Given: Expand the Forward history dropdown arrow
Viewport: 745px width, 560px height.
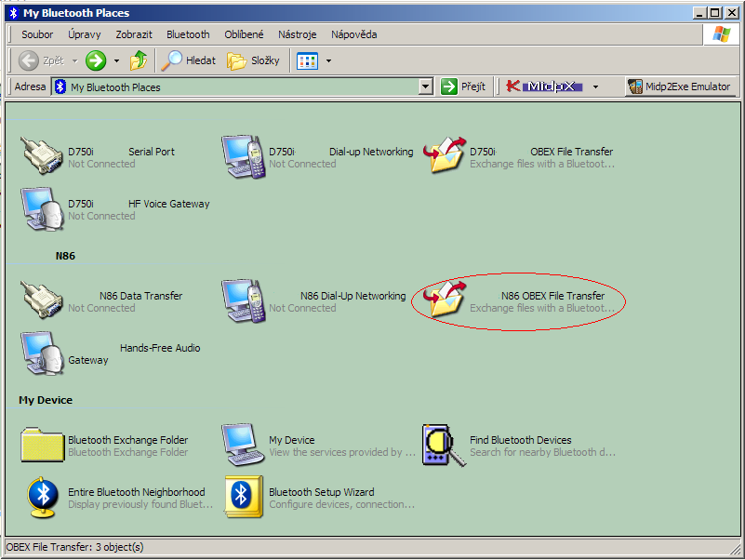Looking at the screenshot, I should click(116, 60).
